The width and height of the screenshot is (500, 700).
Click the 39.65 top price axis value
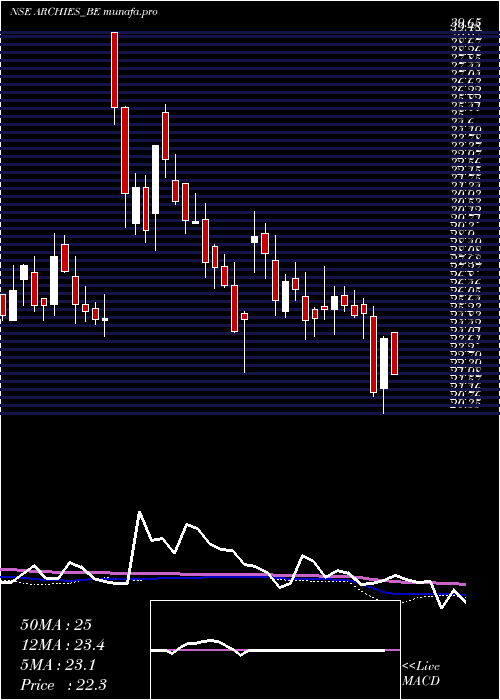[x=466, y=21]
